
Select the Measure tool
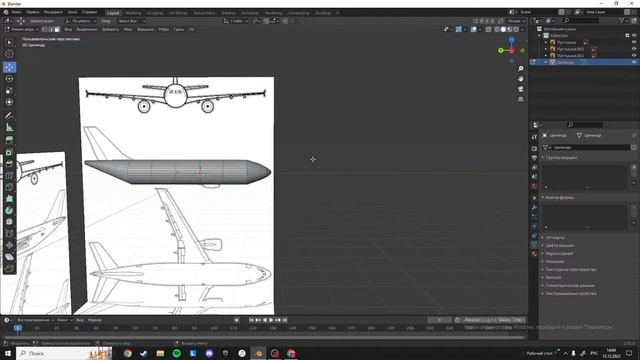click(x=9, y=128)
